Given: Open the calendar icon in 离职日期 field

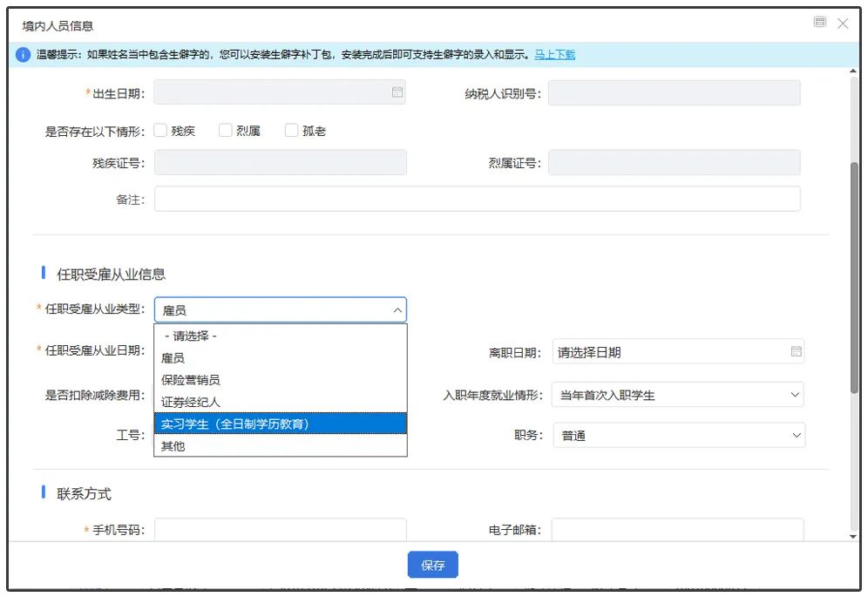Looking at the screenshot, I should tap(796, 351).
